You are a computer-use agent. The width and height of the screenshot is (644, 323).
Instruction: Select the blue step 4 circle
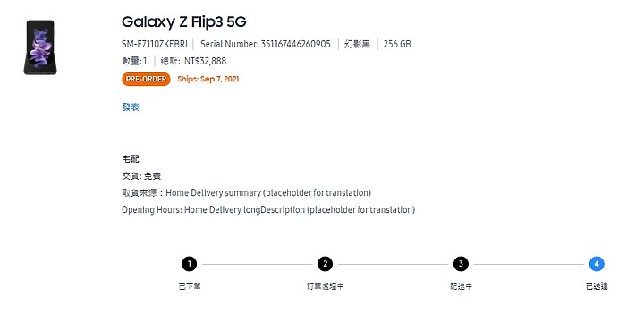click(597, 264)
